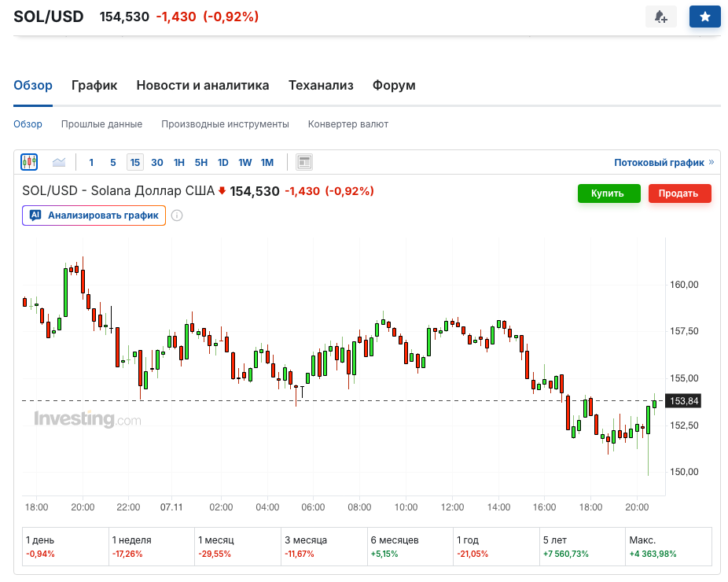
Task: Select the candlestick chart type icon
Action: pyautogui.click(x=29, y=162)
